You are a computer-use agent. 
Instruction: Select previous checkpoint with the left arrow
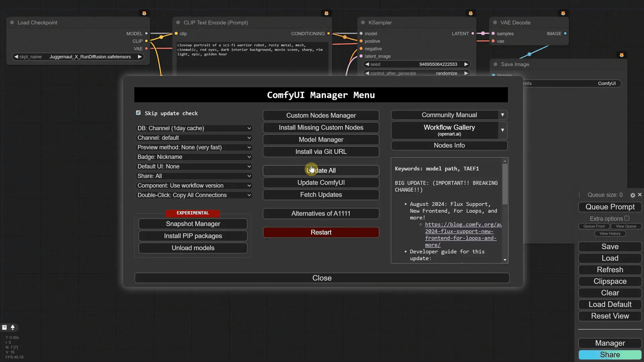[x=17, y=57]
